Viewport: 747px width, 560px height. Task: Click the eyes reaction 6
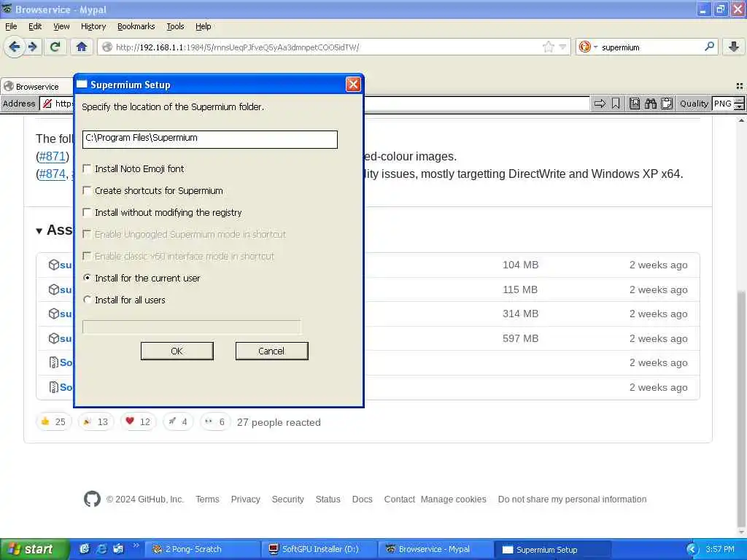215,422
